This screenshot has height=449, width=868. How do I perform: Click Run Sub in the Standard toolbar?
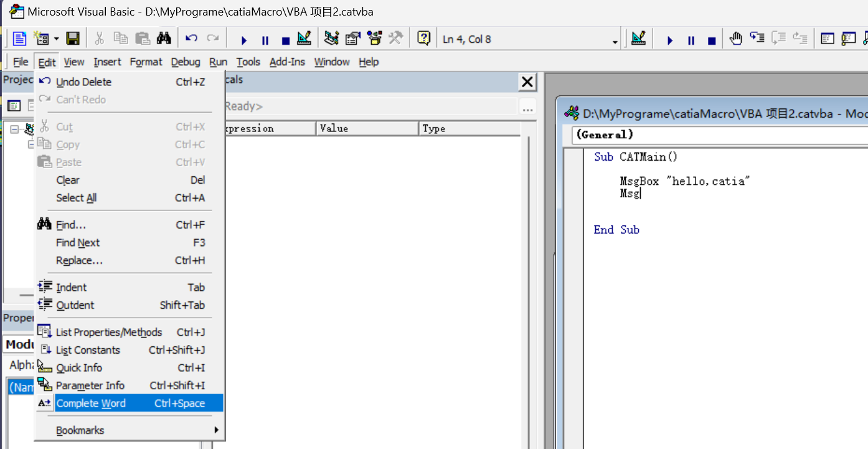(244, 40)
